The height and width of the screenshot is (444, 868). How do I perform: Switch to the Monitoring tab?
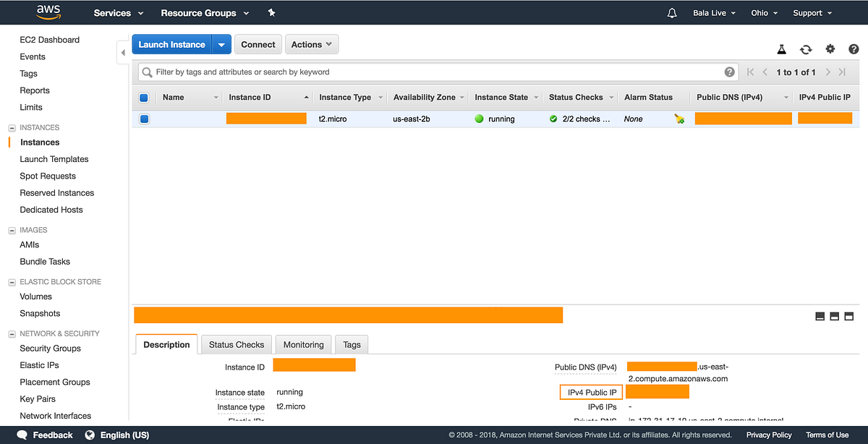coord(303,344)
